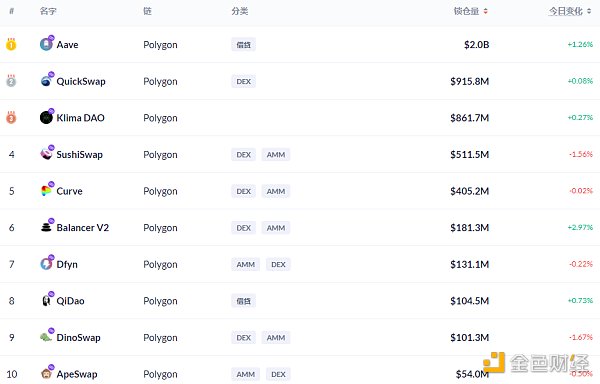Click the 分类 column header
Viewport: 600px width, 384px height.
pos(240,11)
